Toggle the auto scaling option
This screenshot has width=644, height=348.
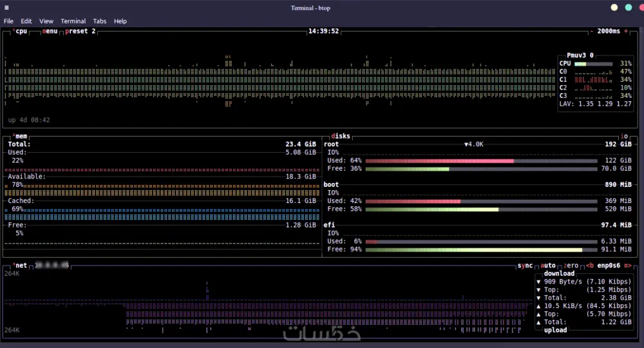(x=548, y=266)
